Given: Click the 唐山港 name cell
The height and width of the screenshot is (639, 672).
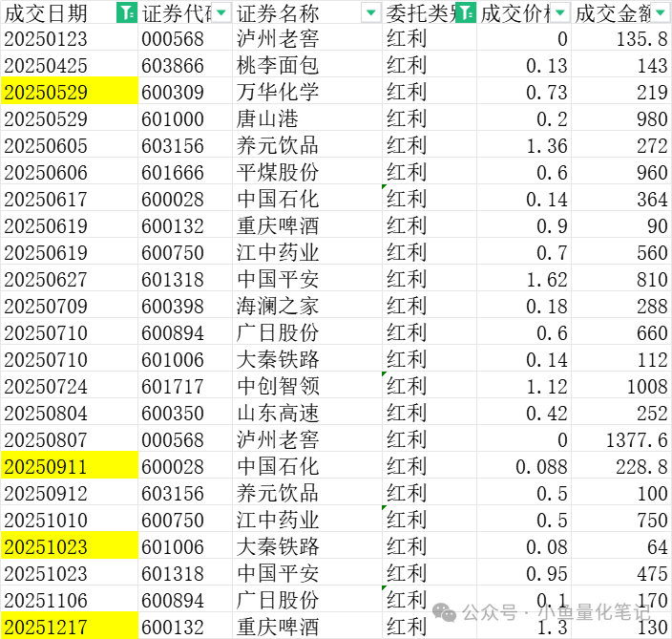Looking at the screenshot, I should pyautogui.click(x=307, y=117).
